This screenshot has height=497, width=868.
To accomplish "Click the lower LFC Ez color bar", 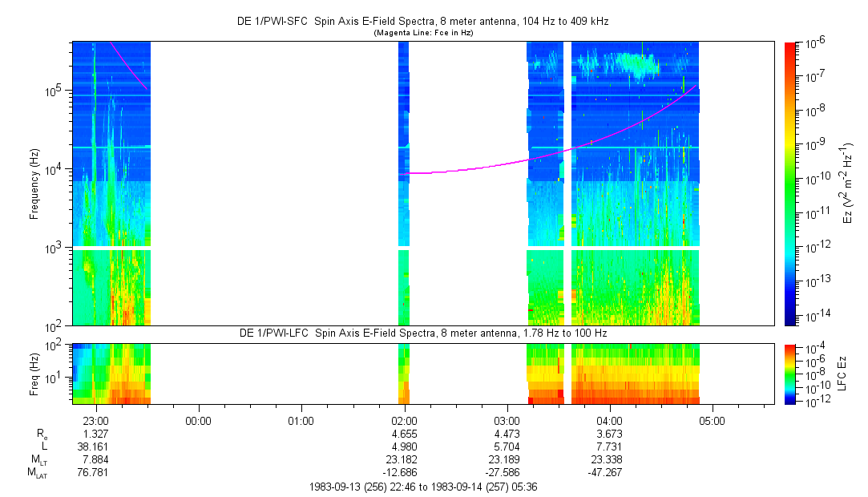I will (790, 373).
